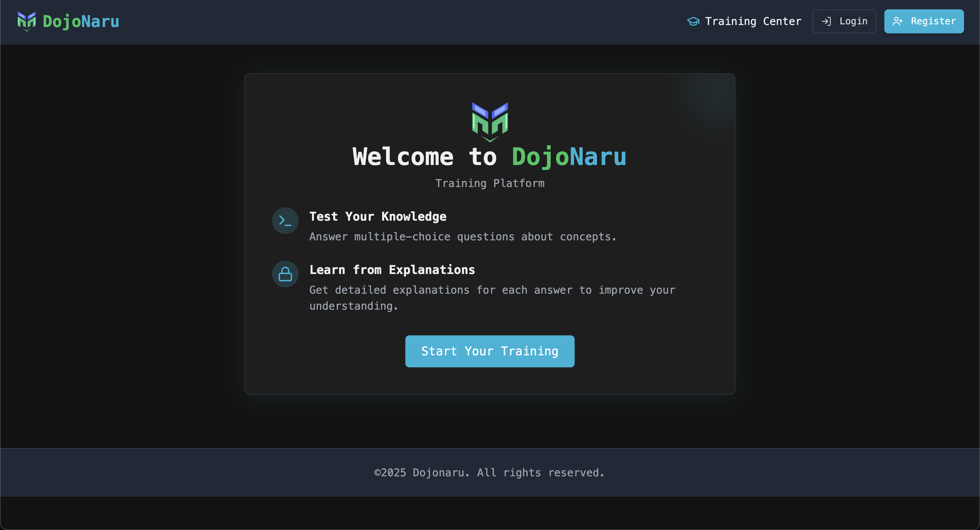This screenshot has height=530, width=980.
Task: Click the padlock icon beside Learn from Explanations
Action: 285,274
